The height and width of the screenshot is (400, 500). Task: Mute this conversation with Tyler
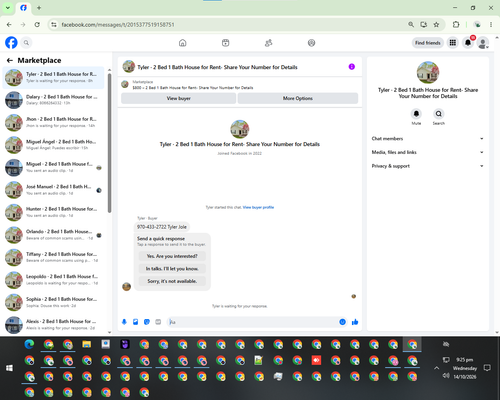tap(416, 114)
